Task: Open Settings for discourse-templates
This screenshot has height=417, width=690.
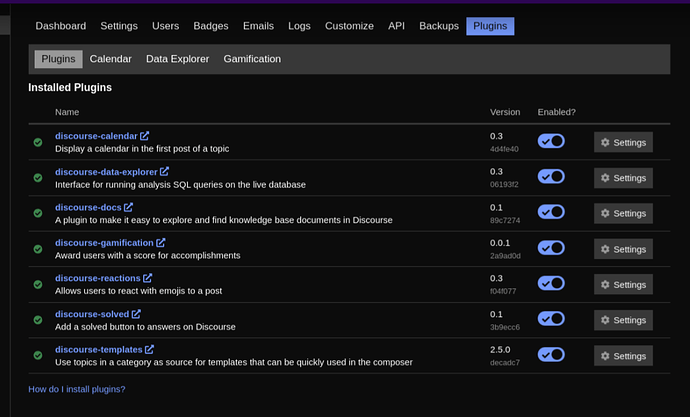Action: pos(623,355)
